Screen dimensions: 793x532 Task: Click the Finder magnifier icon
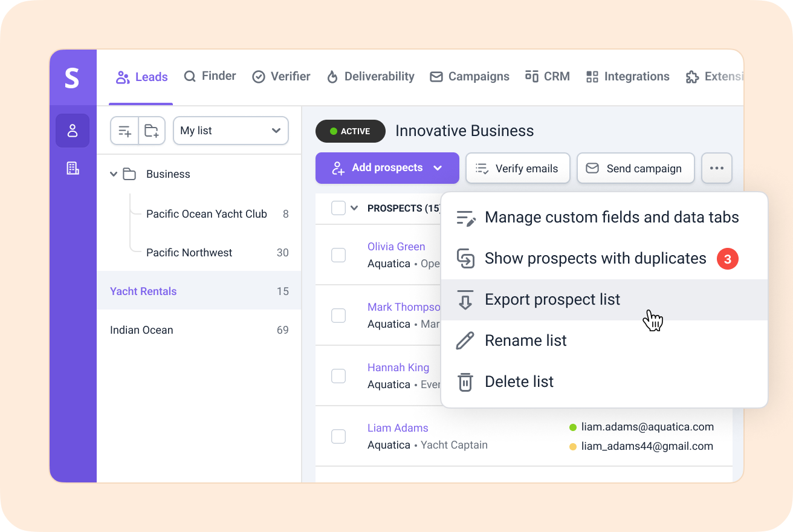coord(189,76)
